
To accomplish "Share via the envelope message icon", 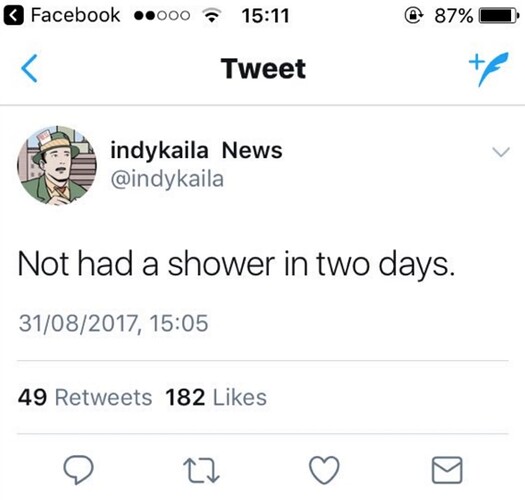I will click(x=447, y=470).
